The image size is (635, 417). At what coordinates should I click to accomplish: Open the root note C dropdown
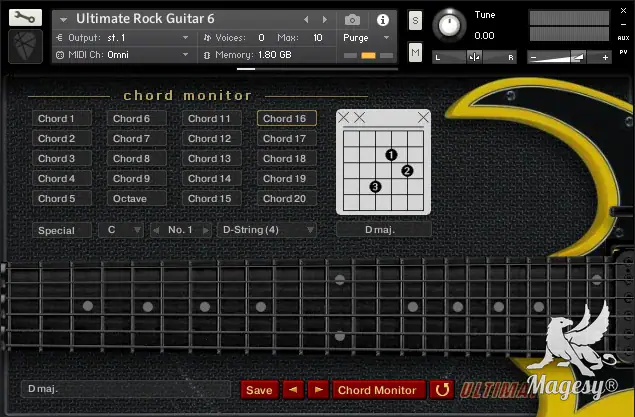[121, 230]
